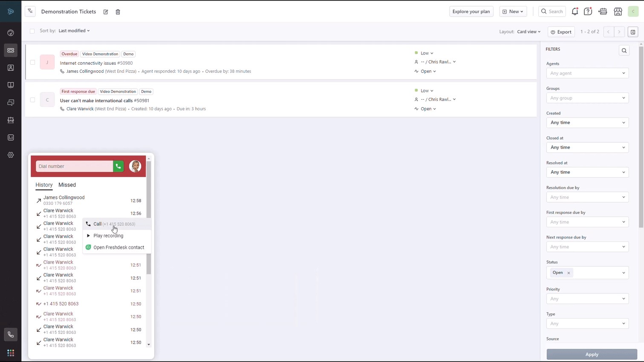Open the marketplace store icon
Screen dimensions: 644x362
pos(618,11)
